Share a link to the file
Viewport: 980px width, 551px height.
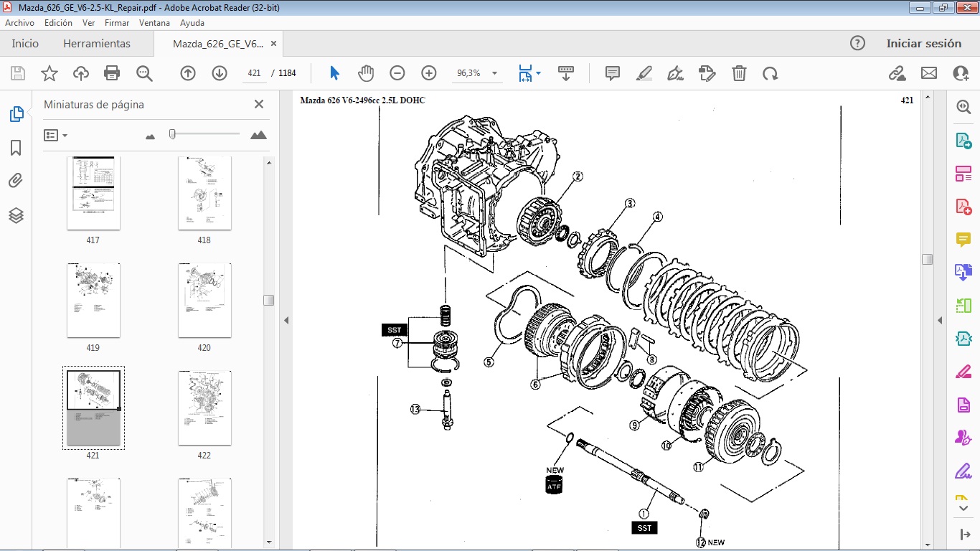pos(897,73)
